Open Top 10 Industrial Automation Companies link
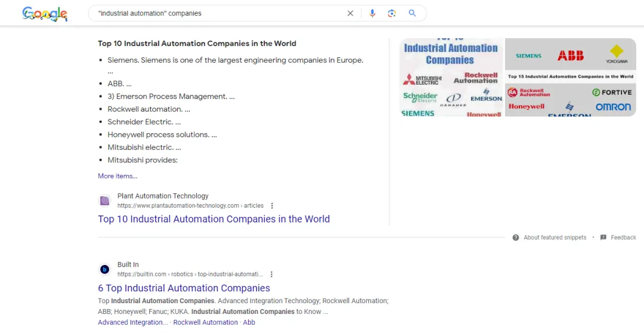This screenshot has height=336, width=644. (213, 219)
